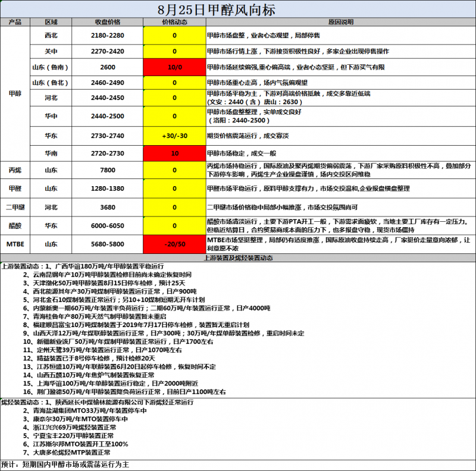Click the title 8月25日甲醇风向标
This screenshot has width=476, height=471.
coord(216,10)
